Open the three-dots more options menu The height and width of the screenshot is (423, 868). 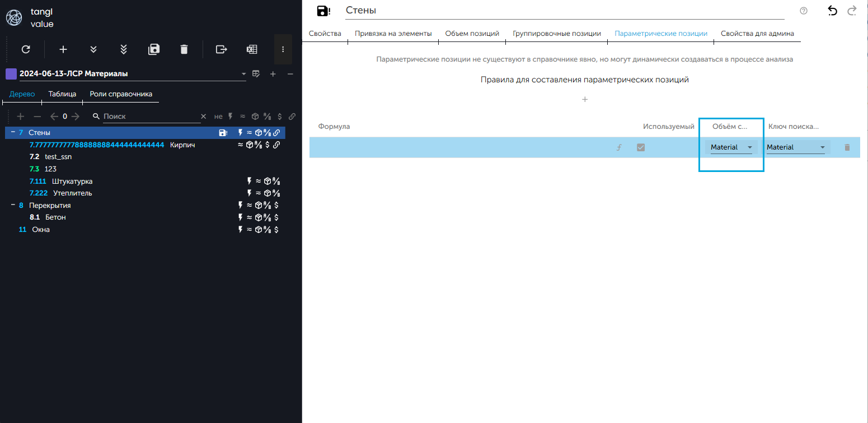point(283,49)
